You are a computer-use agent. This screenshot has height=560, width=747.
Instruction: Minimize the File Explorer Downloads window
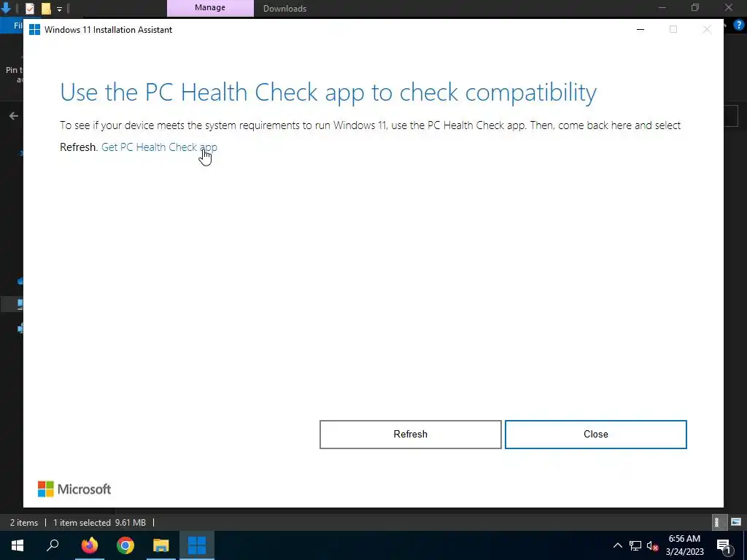point(662,7)
